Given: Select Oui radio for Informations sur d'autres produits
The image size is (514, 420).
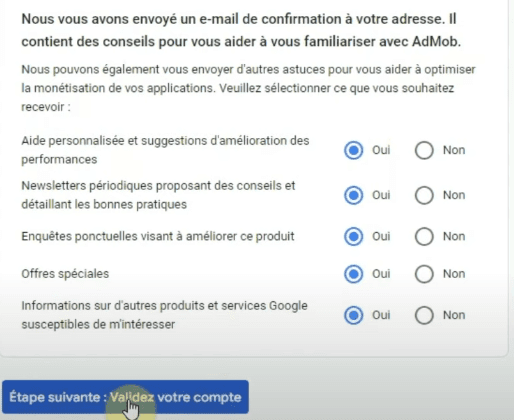Looking at the screenshot, I should coord(354,315).
